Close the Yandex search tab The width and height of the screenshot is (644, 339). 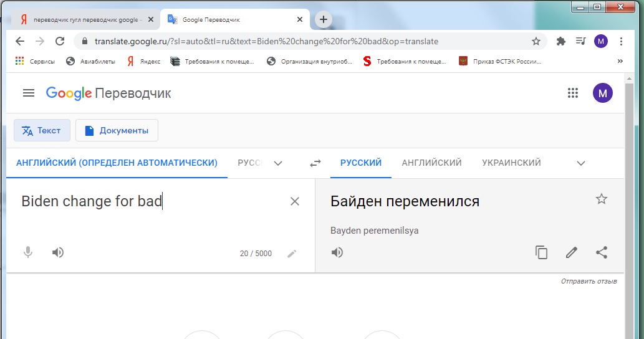point(151,19)
